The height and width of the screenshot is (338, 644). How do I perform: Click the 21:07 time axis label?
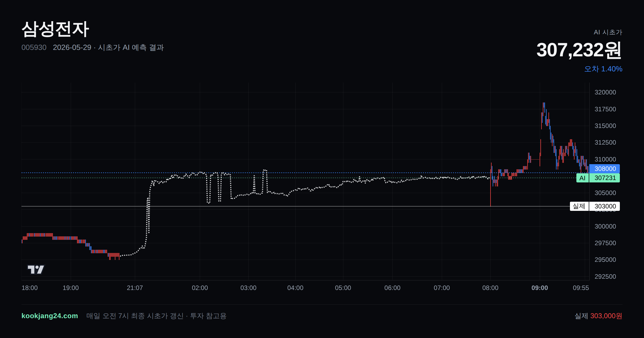coord(135,288)
